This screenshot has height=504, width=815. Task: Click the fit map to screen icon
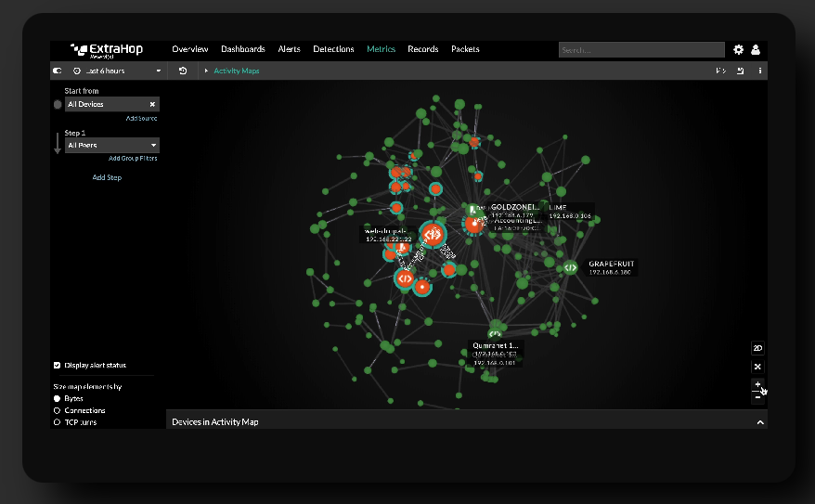click(757, 367)
